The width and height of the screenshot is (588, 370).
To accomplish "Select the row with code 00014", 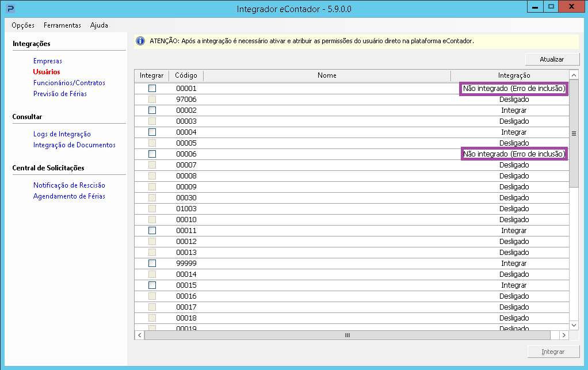I will pos(352,274).
